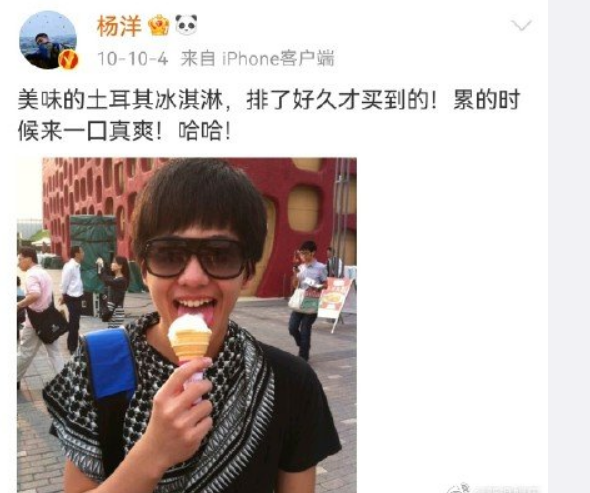The image size is (590, 493).
Task: Expand the post options chevron
Action: [x=522, y=25]
